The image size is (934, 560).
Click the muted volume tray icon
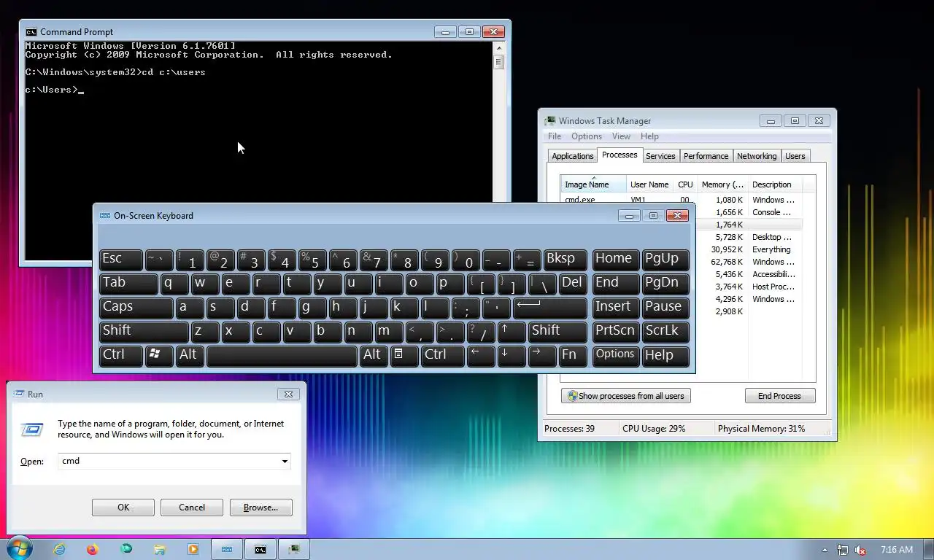(x=860, y=550)
